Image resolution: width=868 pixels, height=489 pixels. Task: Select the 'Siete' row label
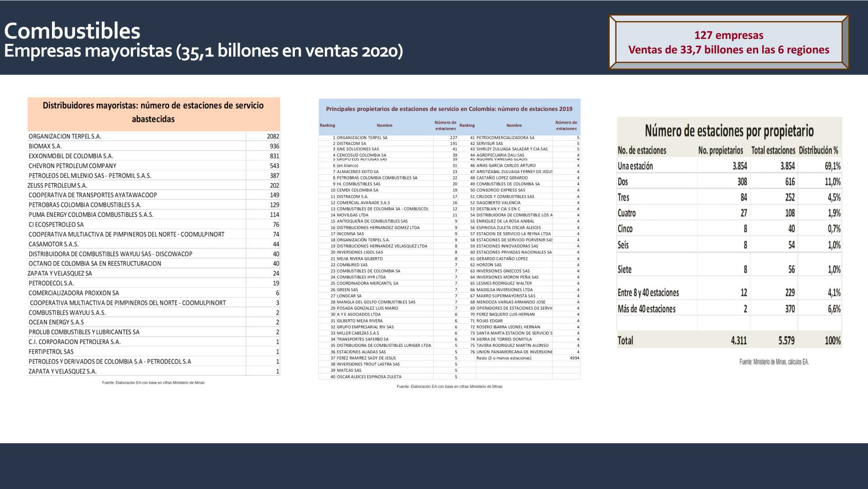624,270
